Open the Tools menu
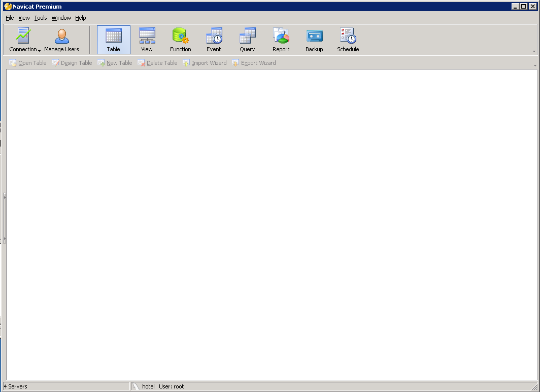540x392 pixels. click(40, 18)
